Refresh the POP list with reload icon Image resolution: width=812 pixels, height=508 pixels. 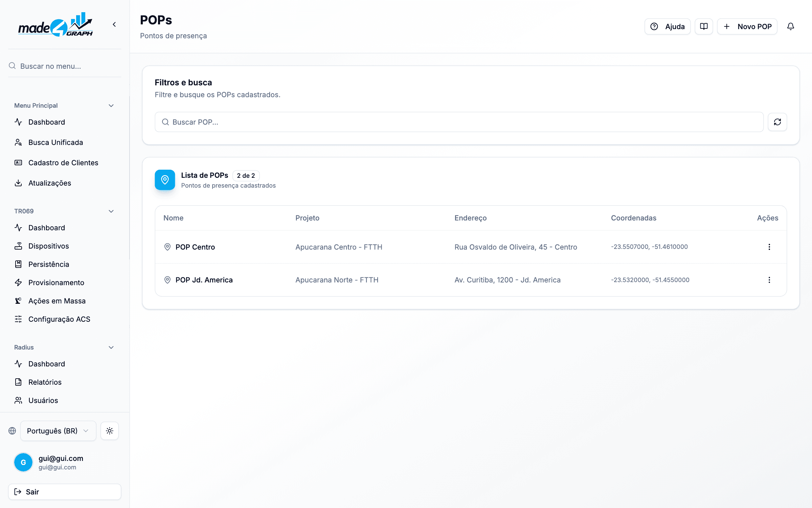(x=777, y=122)
